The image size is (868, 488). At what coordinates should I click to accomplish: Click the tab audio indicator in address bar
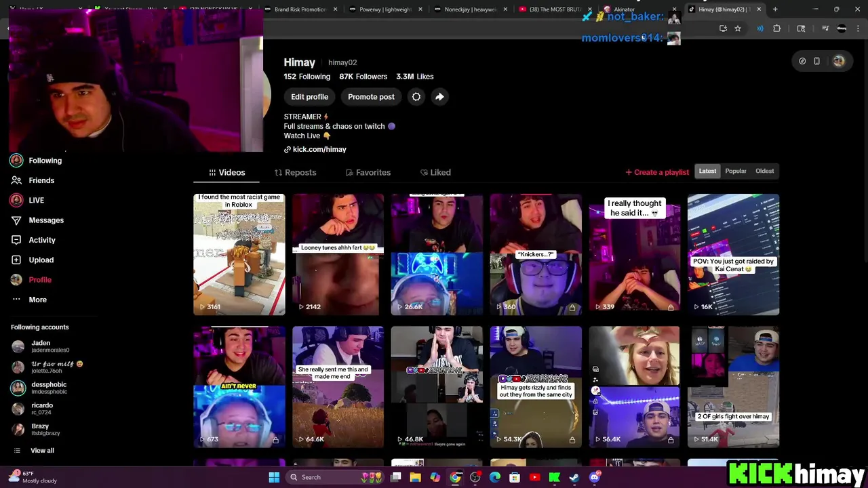[760, 28]
